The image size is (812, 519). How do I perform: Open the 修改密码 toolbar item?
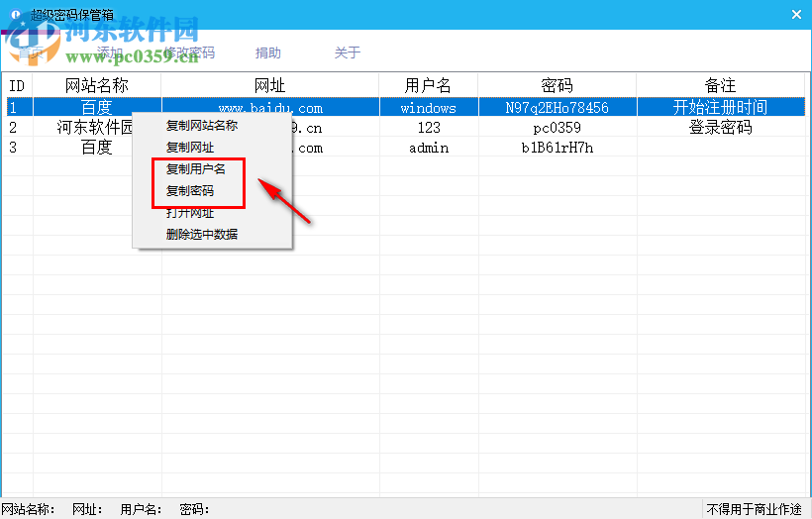(x=189, y=52)
